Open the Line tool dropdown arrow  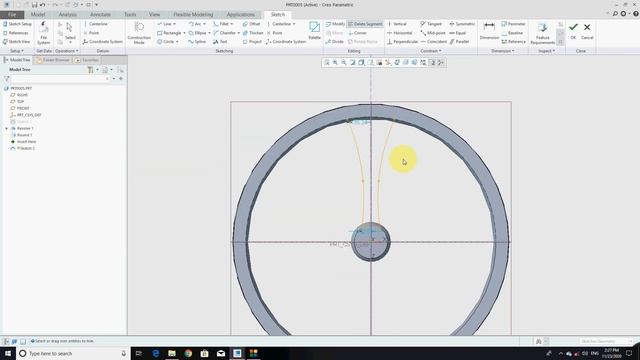click(174, 24)
